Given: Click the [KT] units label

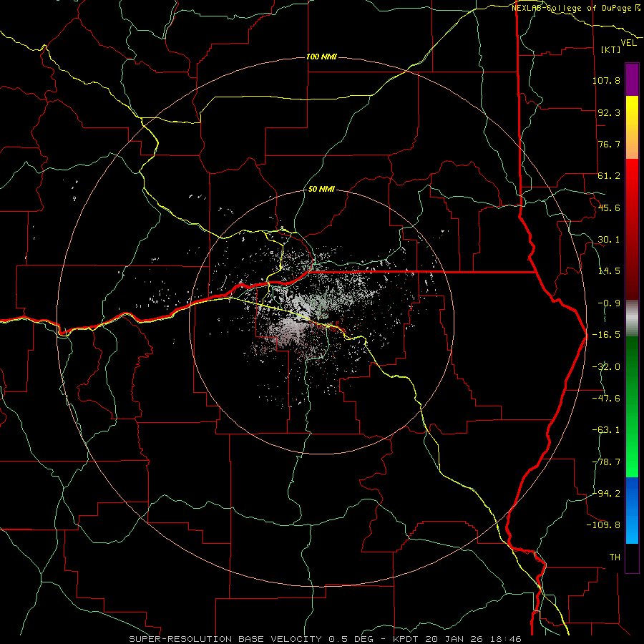Looking at the screenshot, I should click(x=610, y=49).
